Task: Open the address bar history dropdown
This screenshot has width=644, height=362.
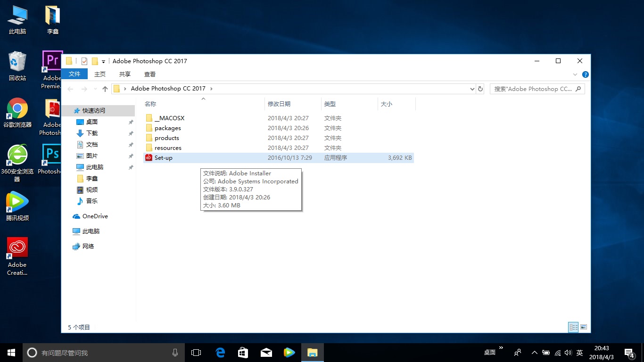Action: pyautogui.click(x=472, y=89)
